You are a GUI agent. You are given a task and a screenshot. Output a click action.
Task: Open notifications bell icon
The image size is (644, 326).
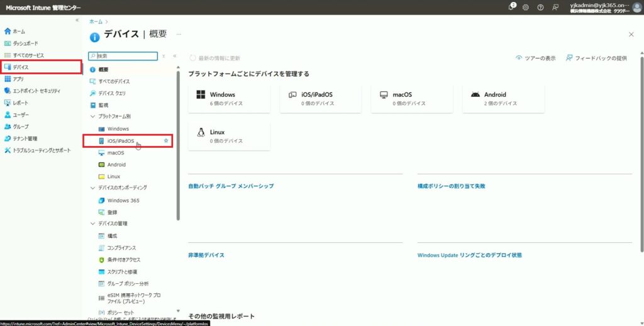click(x=511, y=7)
